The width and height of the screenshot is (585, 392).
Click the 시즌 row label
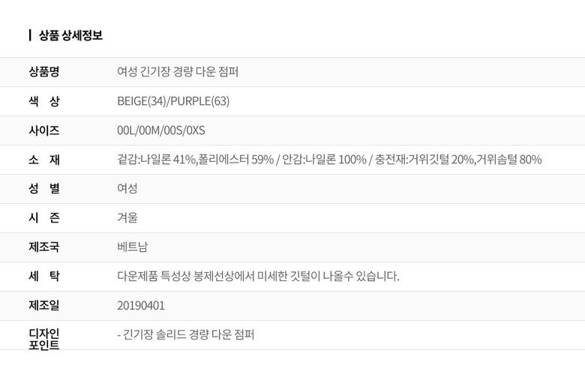(x=43, y=218)
